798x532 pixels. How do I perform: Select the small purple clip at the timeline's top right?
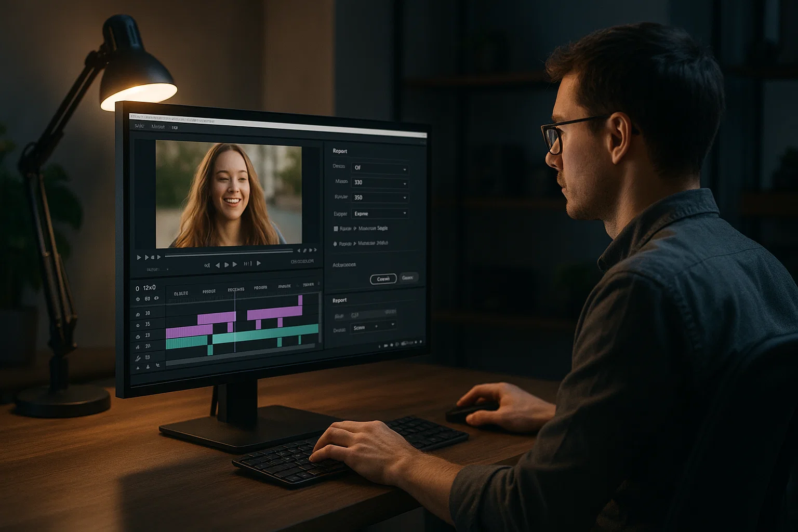pos(300,300)
